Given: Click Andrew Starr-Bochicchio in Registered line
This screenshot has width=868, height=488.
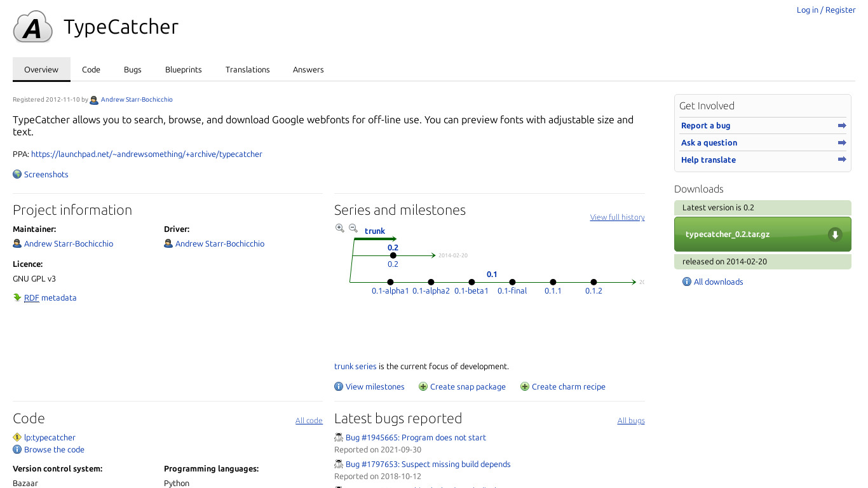Looking at the screenshot, I should pos(137,100).
